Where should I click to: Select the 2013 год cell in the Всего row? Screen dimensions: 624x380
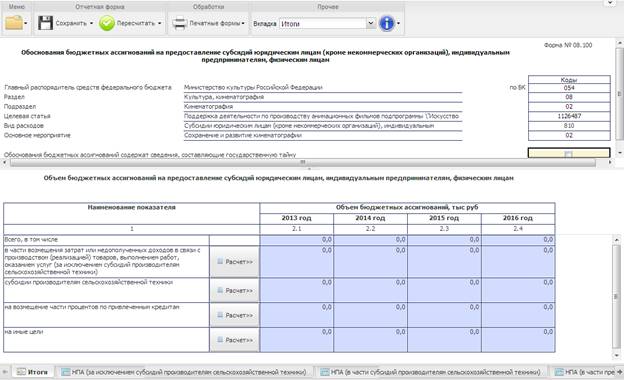click(296, 240)
